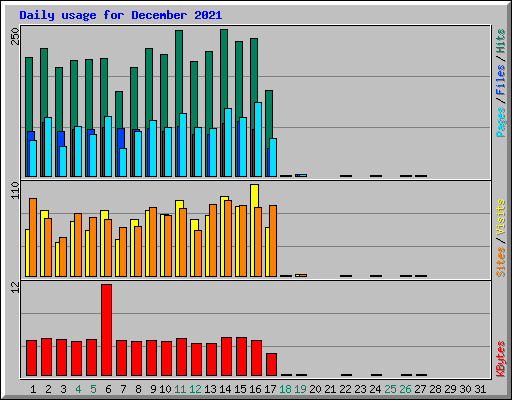
Task: Click day label "1" on the x-axis
Action: pos(33,389)
